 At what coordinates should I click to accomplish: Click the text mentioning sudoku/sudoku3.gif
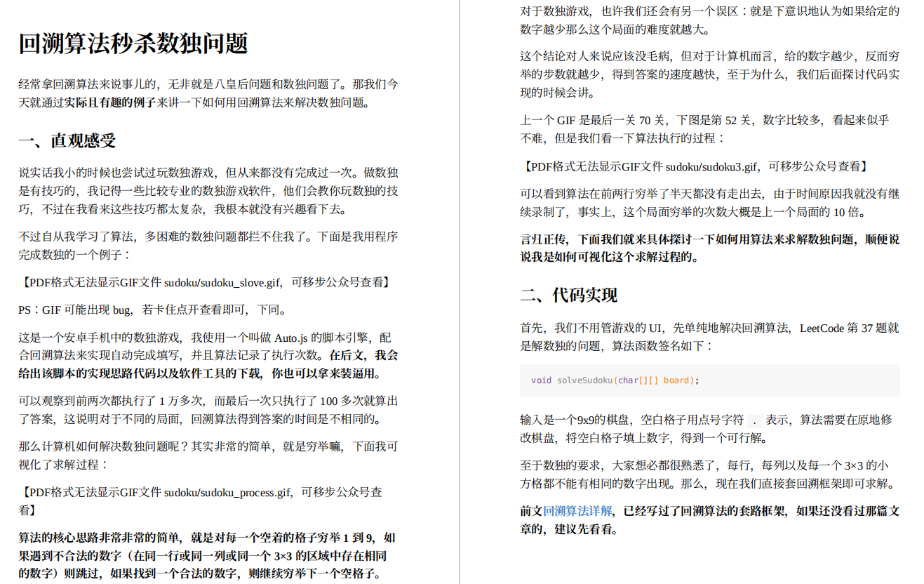695,166
